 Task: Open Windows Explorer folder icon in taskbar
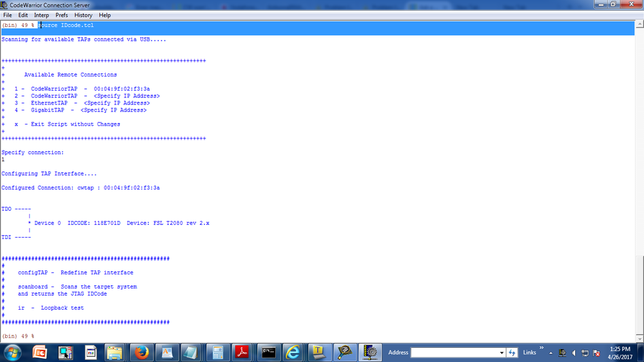115,352
